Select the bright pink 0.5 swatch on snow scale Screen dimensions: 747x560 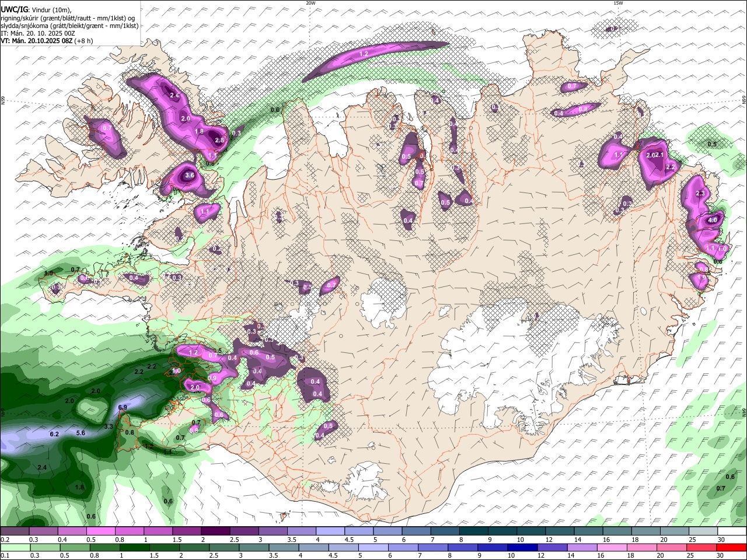(100, 531)
